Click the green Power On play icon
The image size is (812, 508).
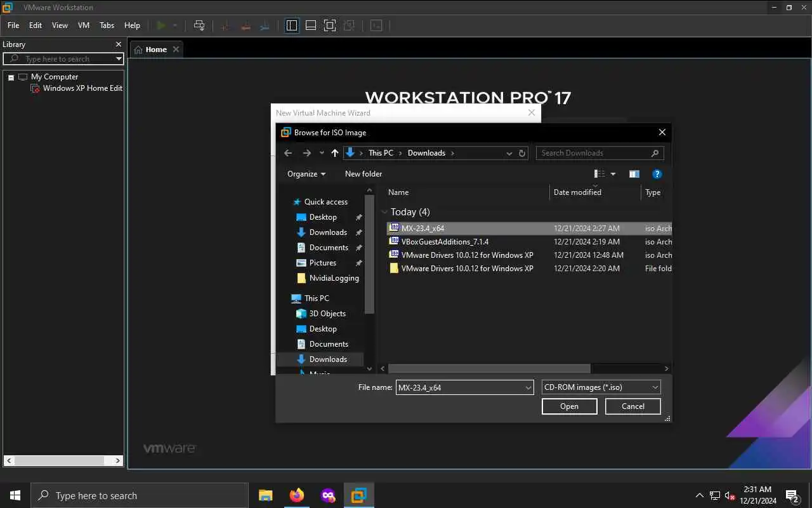161,25
